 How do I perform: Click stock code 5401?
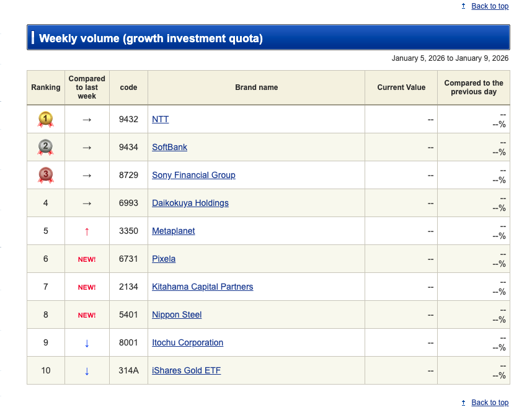pos(128,315)
